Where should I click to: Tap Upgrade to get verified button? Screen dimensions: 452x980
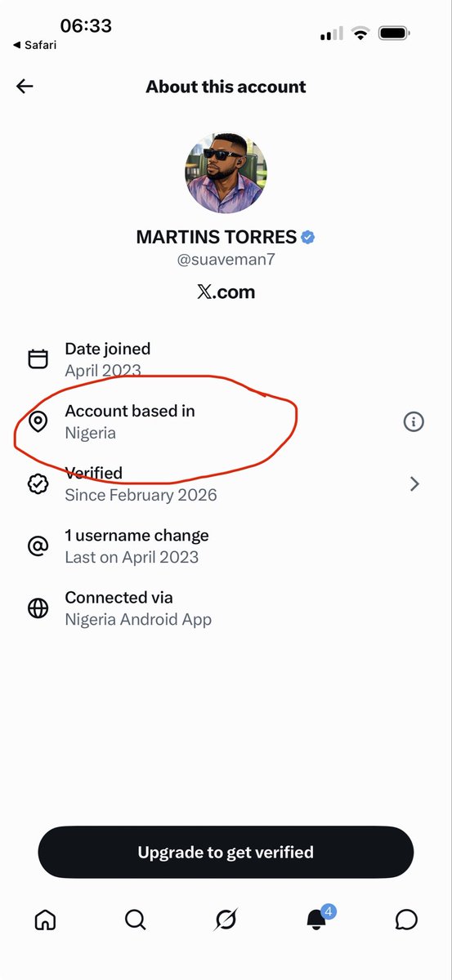[x=226, y=853]
